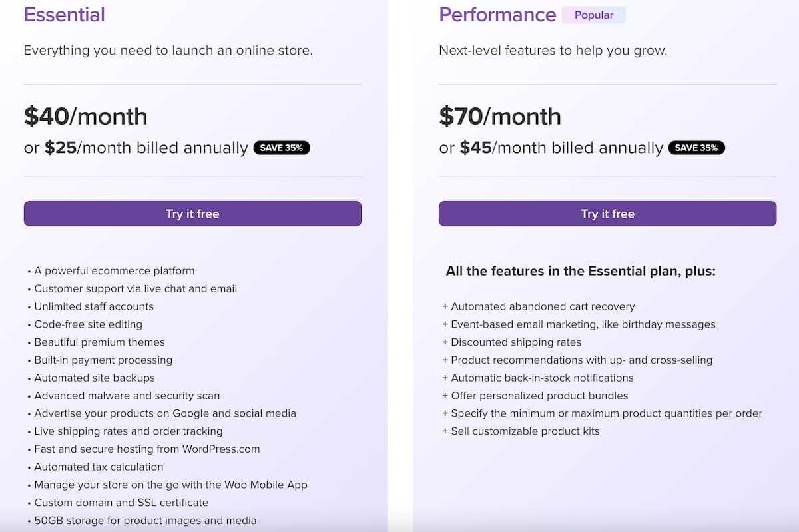Click the Code-free site editing item
Screen dimensions: 799x532
coord(89,324)
